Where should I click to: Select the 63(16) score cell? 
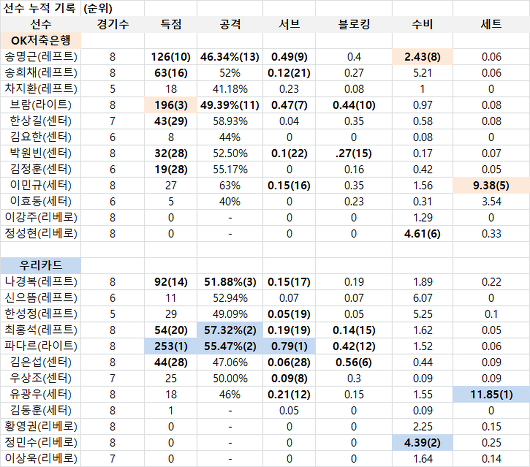(171, 73)
